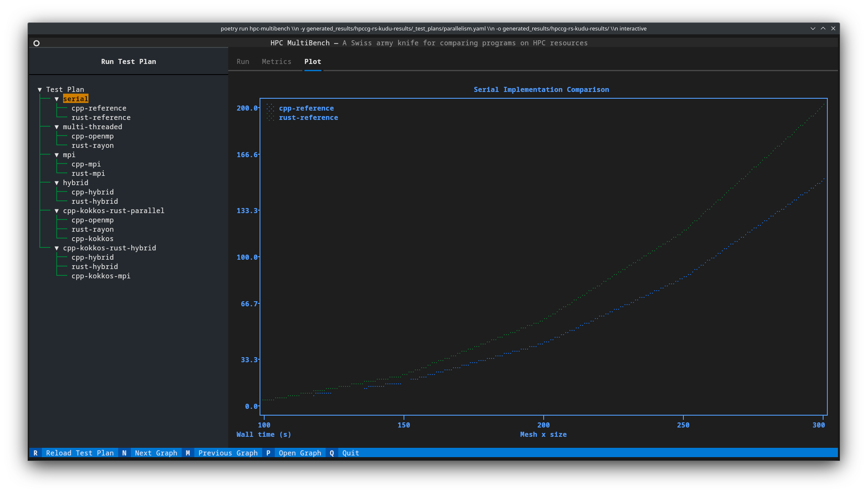868x494 pixels.
Task: Click Next Graph in footer
Action: tap(156, 453)
